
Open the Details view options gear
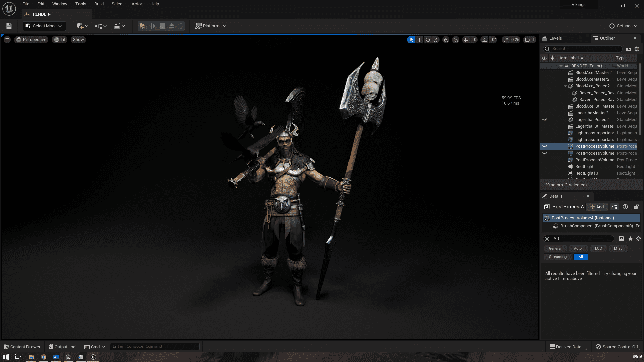(639, 239)
